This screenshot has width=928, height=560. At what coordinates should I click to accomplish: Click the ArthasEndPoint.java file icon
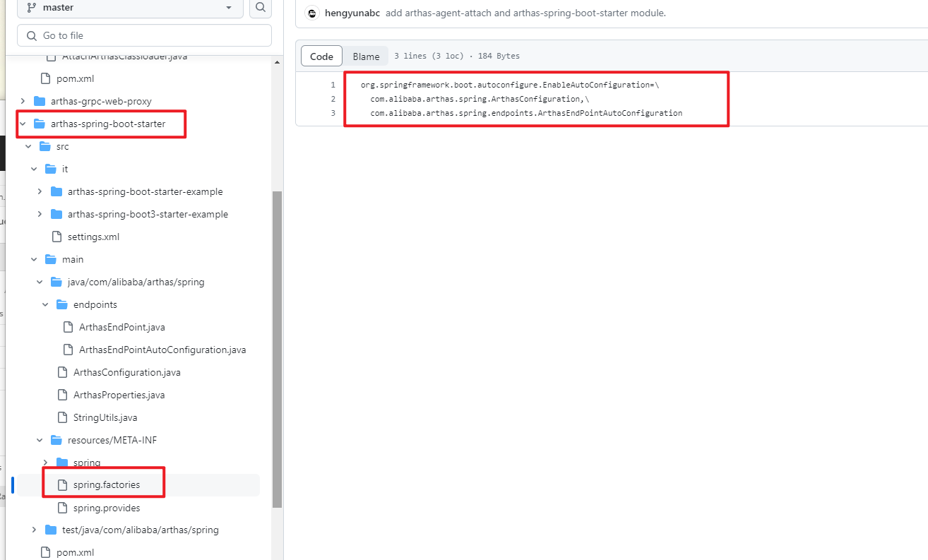pyautogui.click(x=68, y=327)
